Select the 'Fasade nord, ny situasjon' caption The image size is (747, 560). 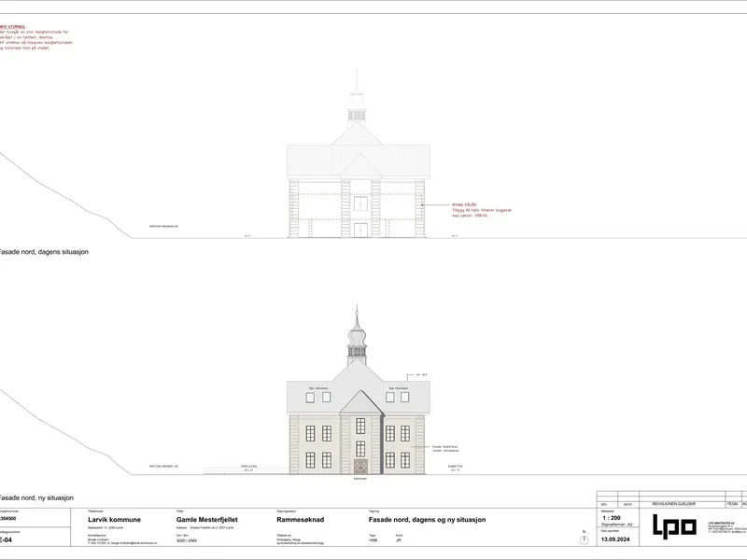tap(36, 497)
